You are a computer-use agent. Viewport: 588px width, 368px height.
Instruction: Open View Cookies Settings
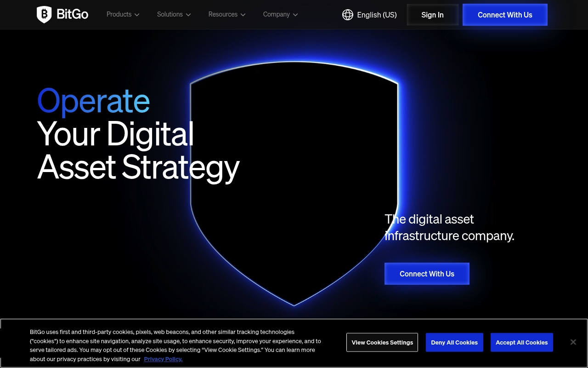tap(382, 342)
